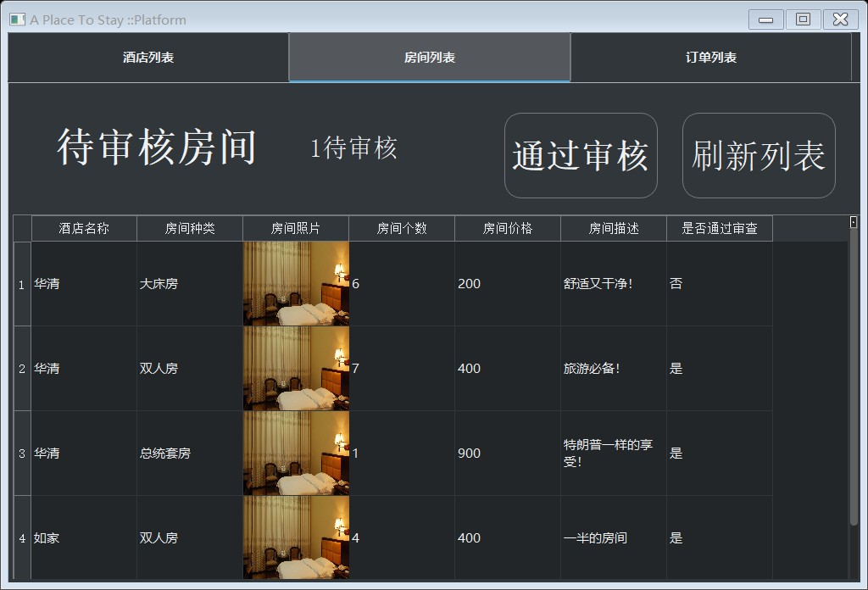
Task: Select row header number 1
Action: (x=22, y=284)
